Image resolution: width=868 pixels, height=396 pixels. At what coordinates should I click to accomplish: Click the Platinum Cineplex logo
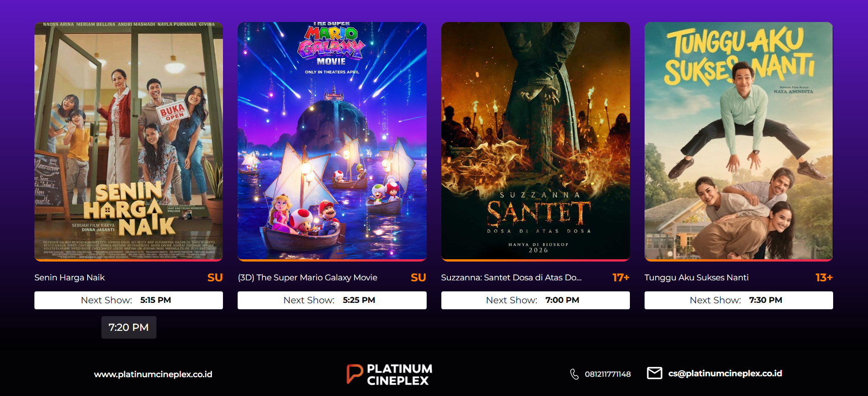389,374
